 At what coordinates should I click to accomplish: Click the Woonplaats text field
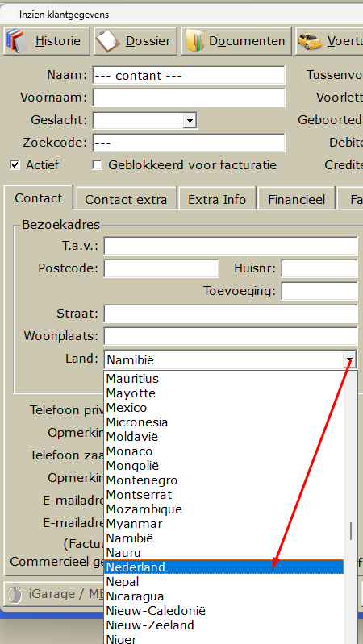click(x=231, y=336)
